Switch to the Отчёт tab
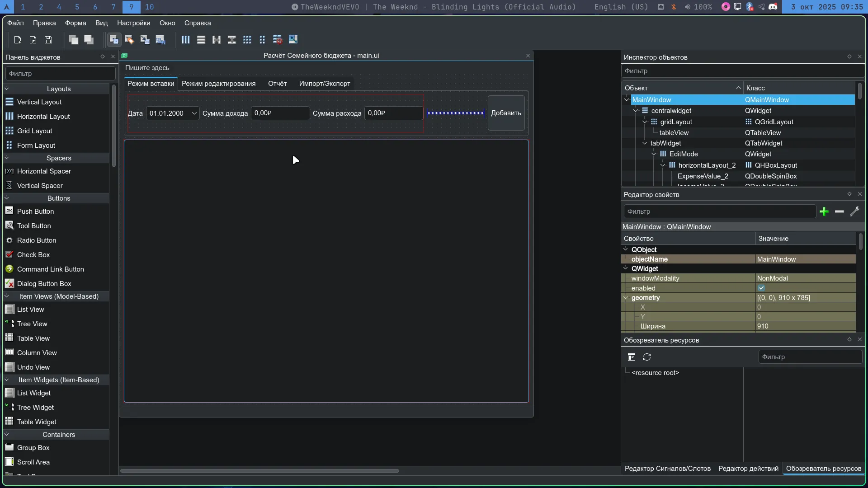Viewport: 868px width, 488px height. [277, 84]
